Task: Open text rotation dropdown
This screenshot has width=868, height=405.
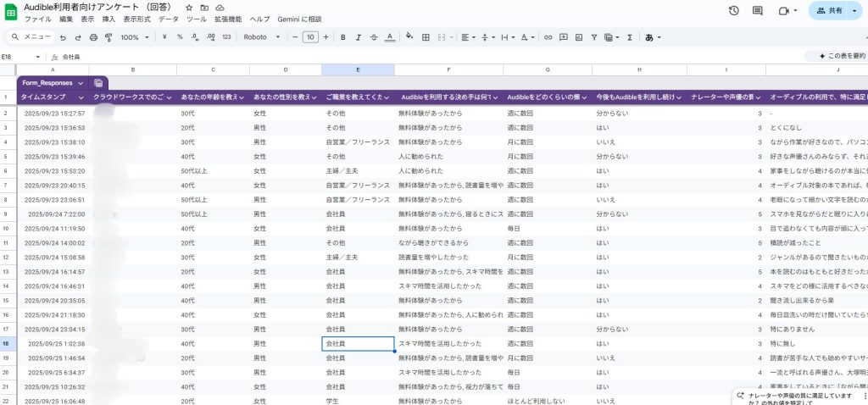Action: (528, 37)
